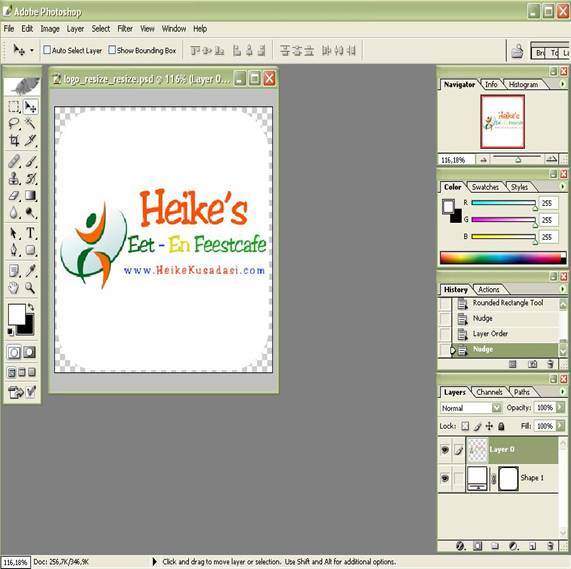
Task: Select Layer Order history state
Action: 505,333
